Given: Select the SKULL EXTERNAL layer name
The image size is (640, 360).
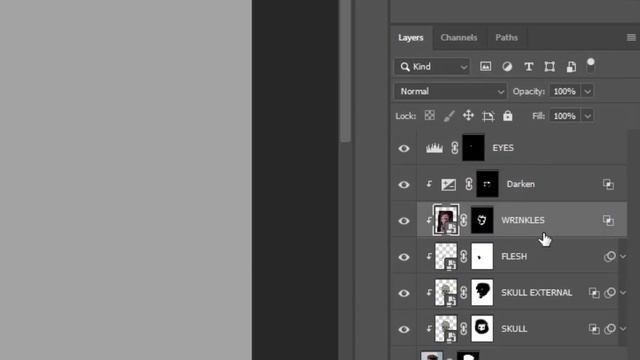Looking at the screenshot, I should pyautogui.click(x=536, y=293).
